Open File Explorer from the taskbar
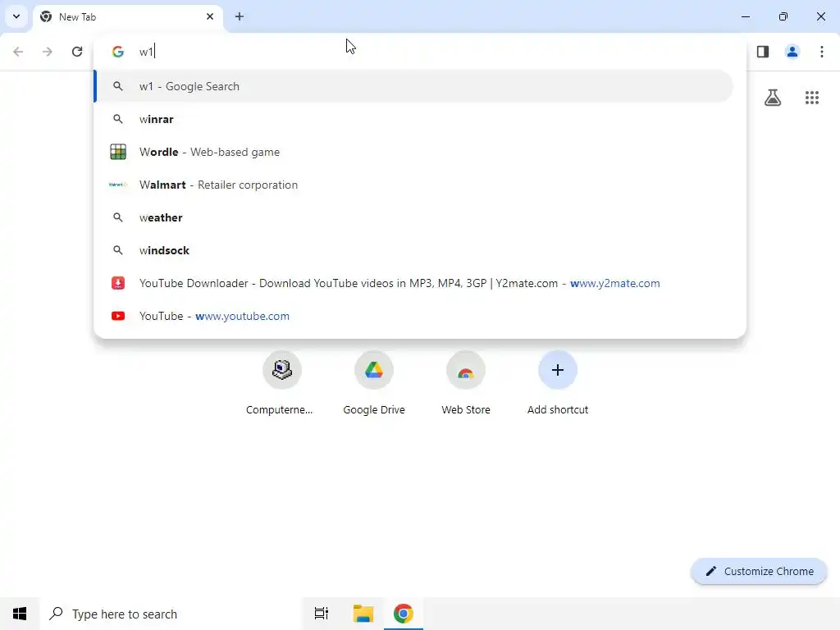Viewport: 840px width, 630px height. (363, 614)
